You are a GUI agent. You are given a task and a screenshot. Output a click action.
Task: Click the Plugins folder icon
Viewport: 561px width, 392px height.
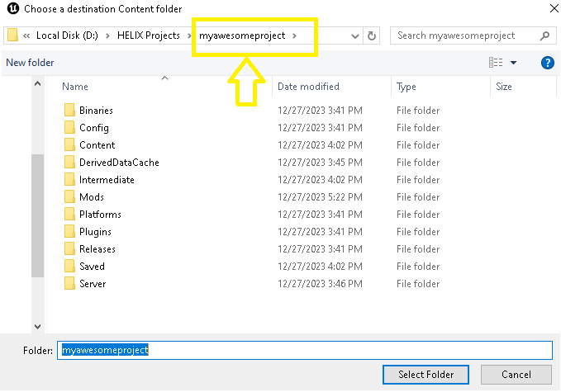coord(69,232)
